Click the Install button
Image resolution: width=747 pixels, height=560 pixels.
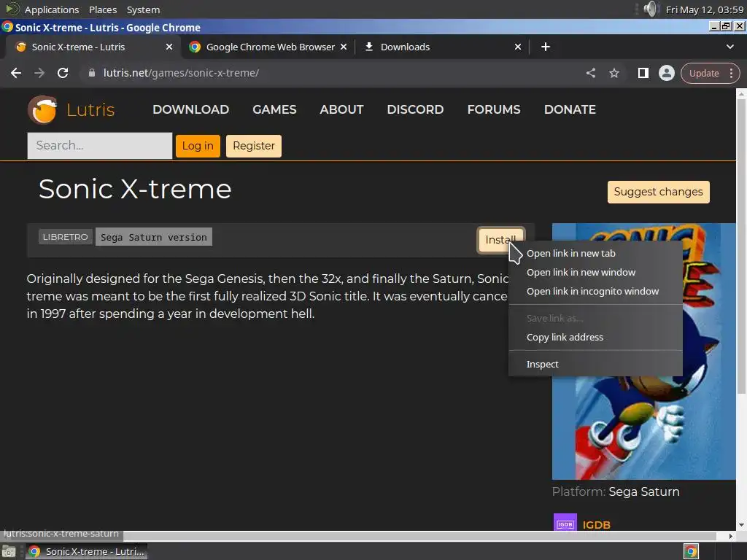coord(500,239)
